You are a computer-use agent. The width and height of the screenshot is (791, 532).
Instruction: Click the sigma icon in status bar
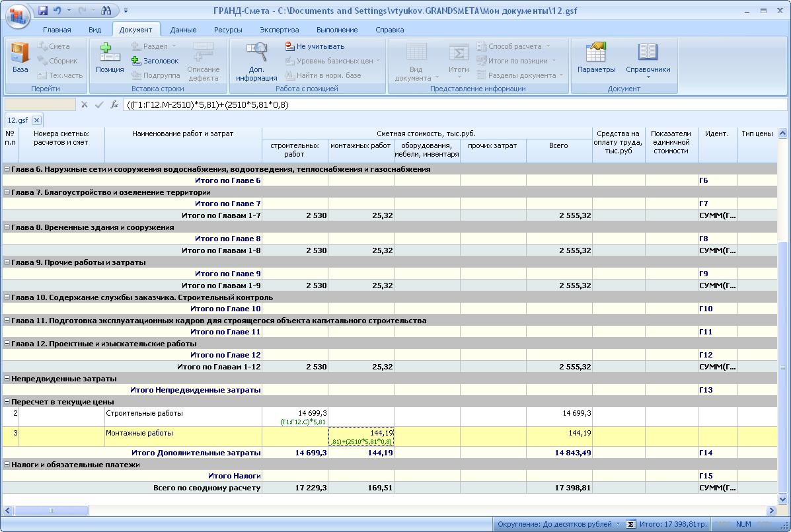tap(631, 524)
